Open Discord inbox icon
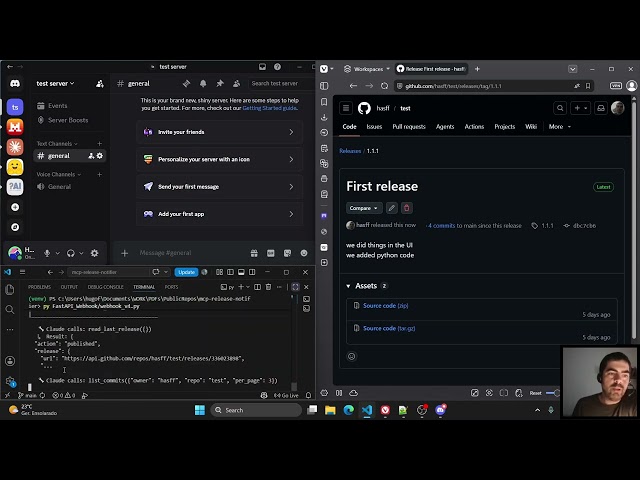Viewport: 640px width, 480px height. tap(262, 67)
